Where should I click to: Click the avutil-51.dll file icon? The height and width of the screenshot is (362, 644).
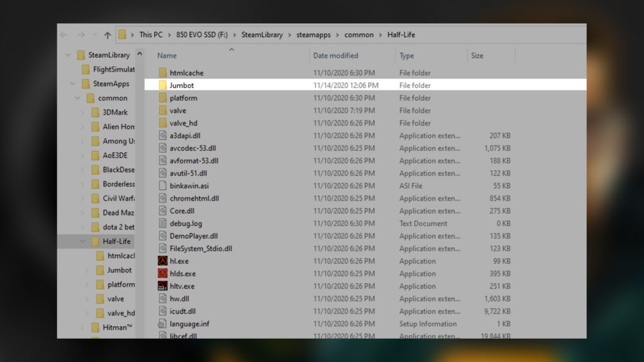tap(163, 173)
